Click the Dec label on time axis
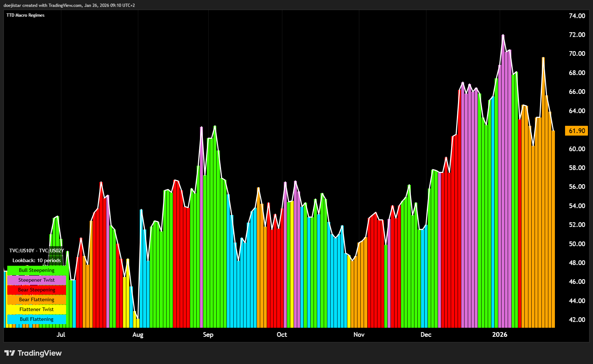Image resolution: width=593 pixels, height=364 pixels. (426, 335)
